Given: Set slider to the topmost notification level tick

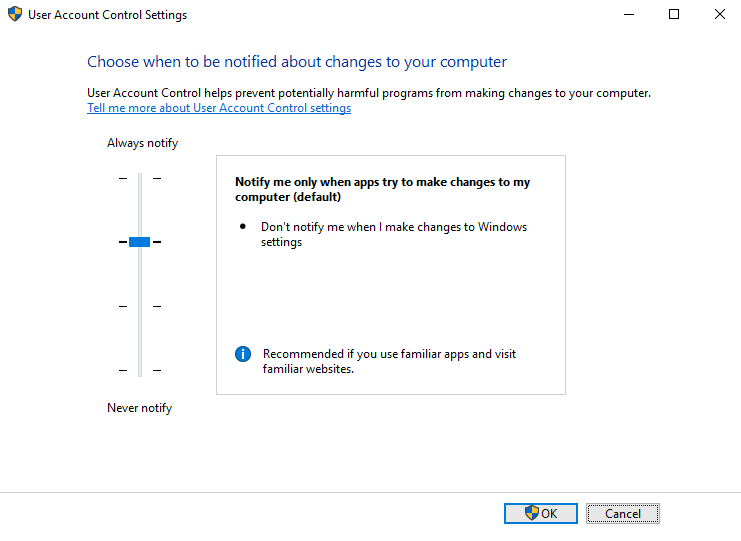Looking at the screenshot, I should [140, 178].
